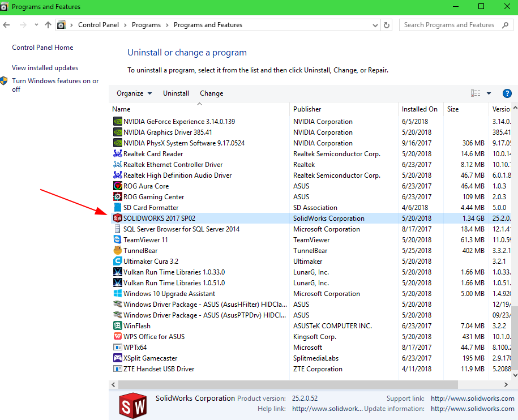Open the Organize dropdown menu

click(134, 93)
